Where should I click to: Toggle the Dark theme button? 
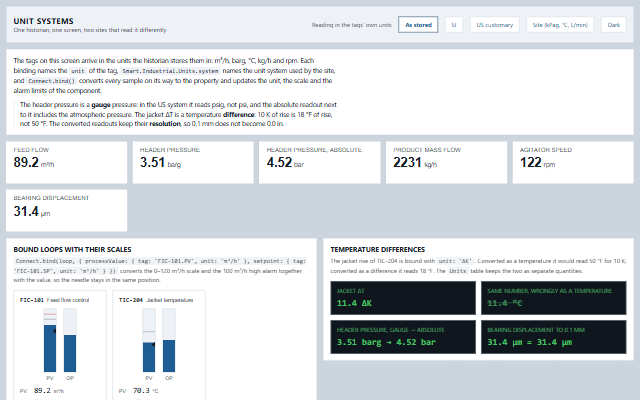pos(613,25)
